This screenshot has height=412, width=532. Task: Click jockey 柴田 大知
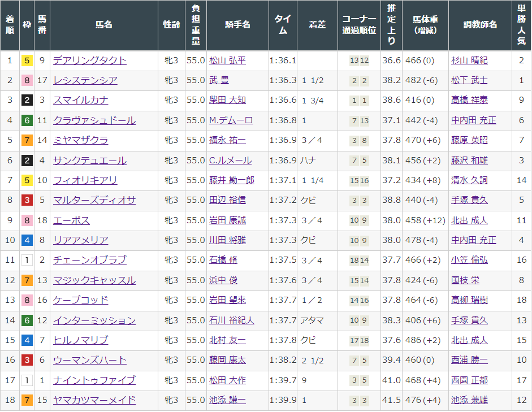[x=227, y=101]
